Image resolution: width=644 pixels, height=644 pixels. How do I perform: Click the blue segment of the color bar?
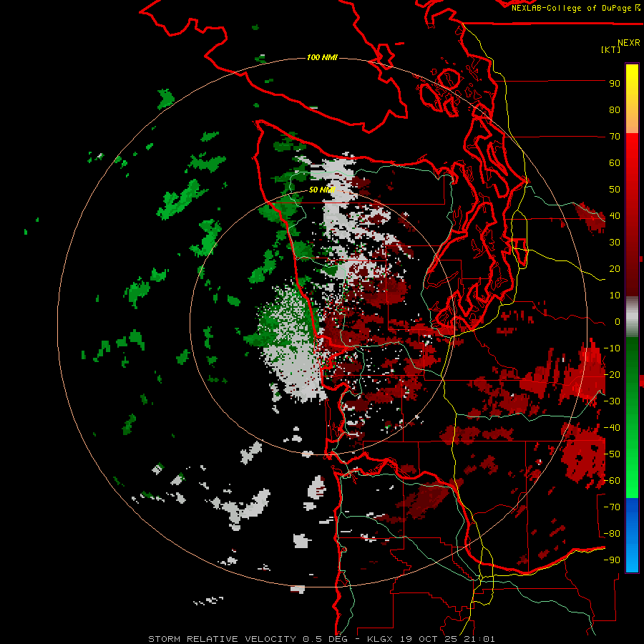632,535
